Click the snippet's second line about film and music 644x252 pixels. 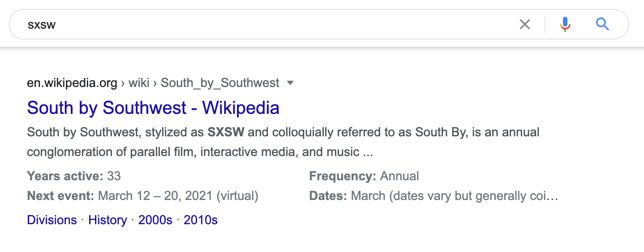(x=200, y=152)
